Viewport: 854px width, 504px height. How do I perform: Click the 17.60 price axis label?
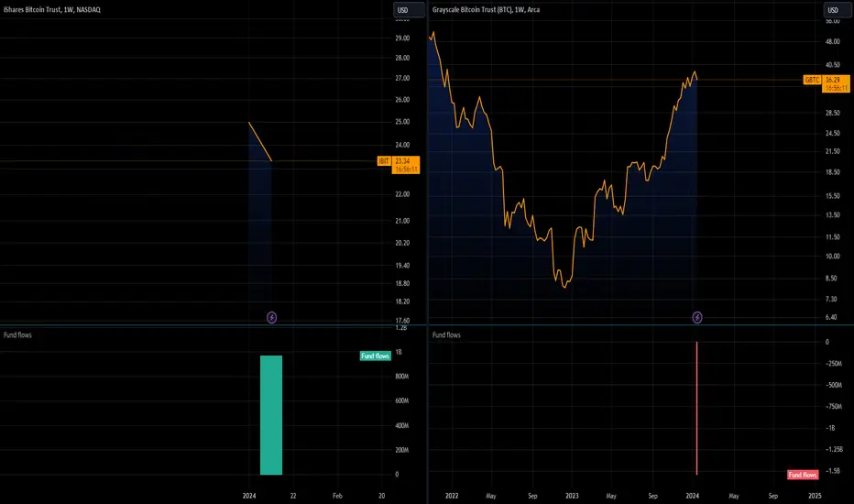402,321
